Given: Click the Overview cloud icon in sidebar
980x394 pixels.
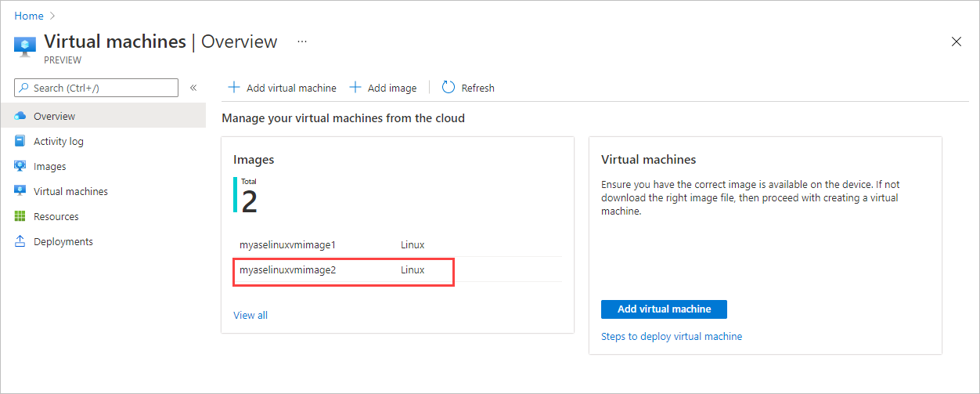Looking at the screenshot, I should pos(20,116).
